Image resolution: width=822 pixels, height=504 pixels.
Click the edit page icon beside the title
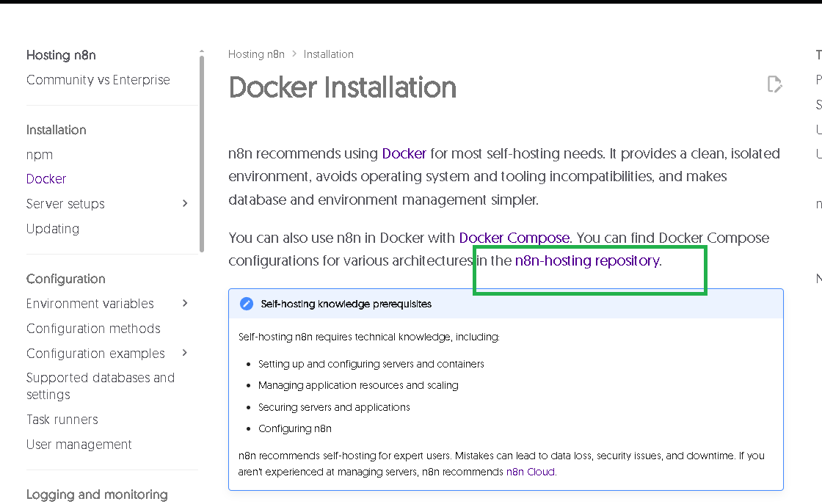click(774, 84)
